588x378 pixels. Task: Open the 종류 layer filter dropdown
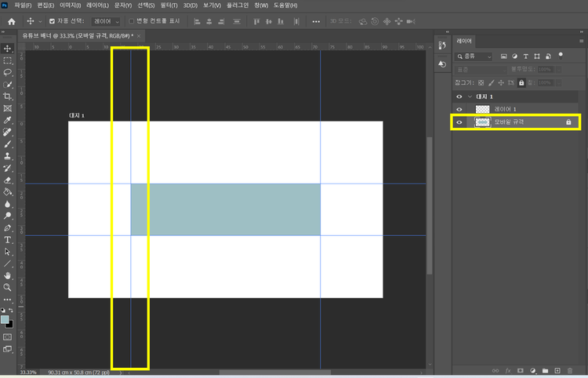click(x=474, y=56)
